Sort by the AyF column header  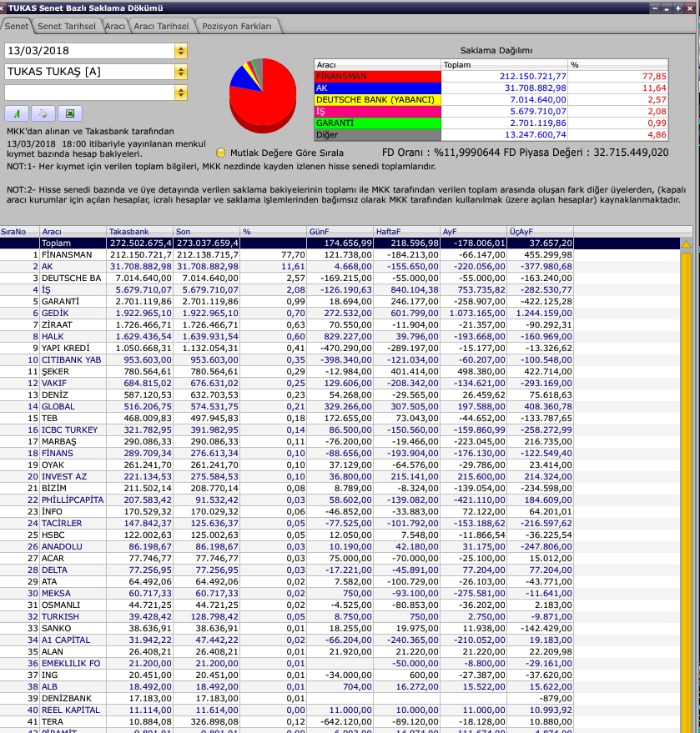coord(474,231)
